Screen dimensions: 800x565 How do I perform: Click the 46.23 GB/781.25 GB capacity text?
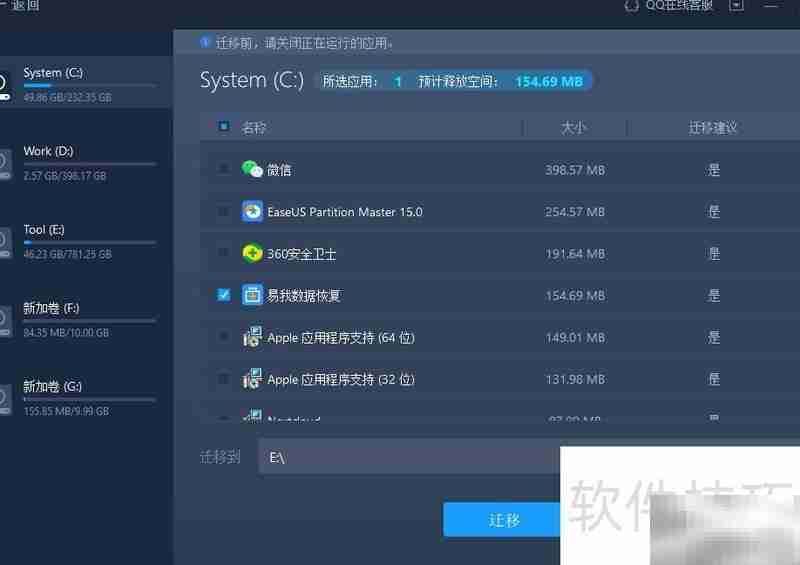(67, 254)
